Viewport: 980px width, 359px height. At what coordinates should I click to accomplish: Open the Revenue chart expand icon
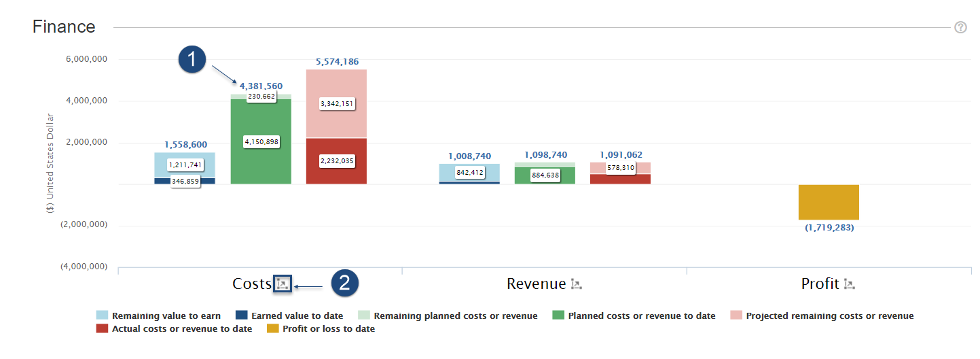(577, 284)
